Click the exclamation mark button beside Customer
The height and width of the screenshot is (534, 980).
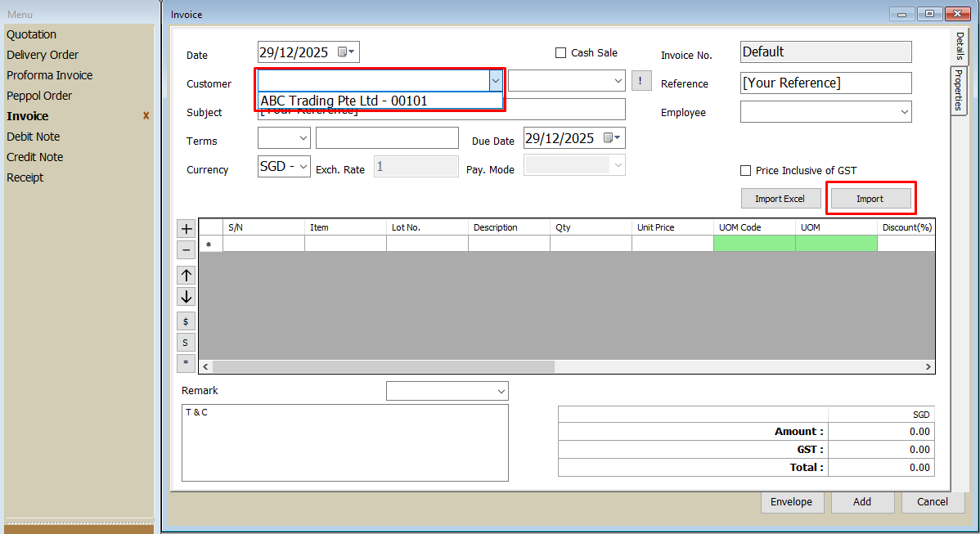click(x=641, y=81)
